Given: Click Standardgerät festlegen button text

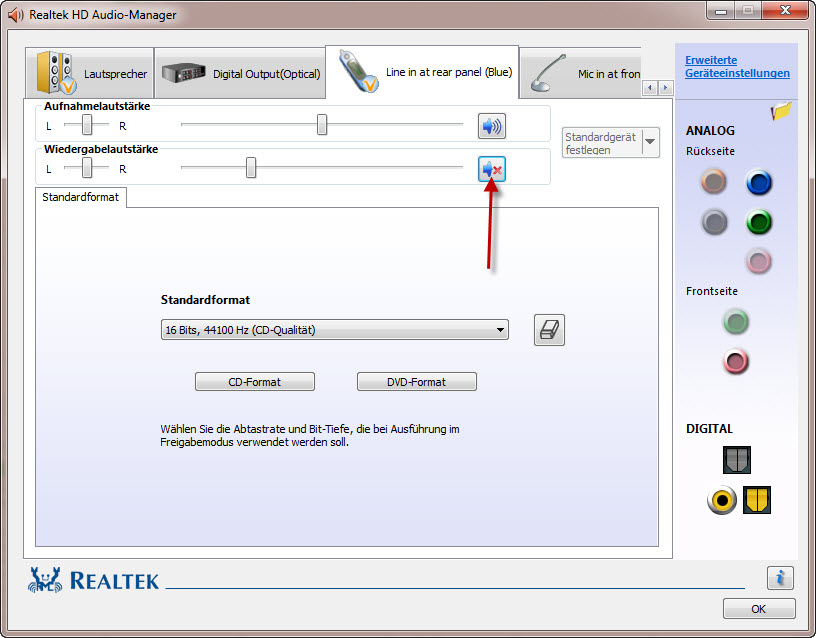Looking at the screenshot, I should tap(601, 143).
